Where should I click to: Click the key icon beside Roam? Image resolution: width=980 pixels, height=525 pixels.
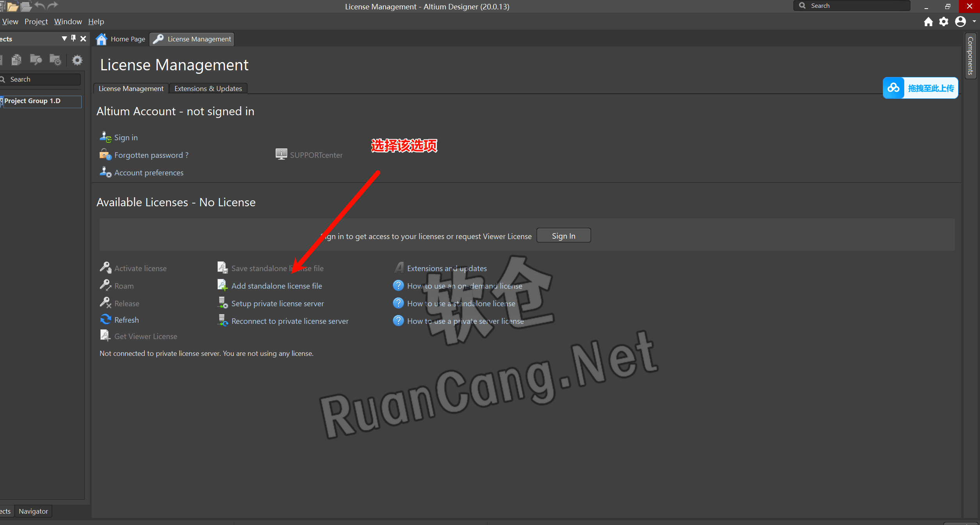point(105,286)
